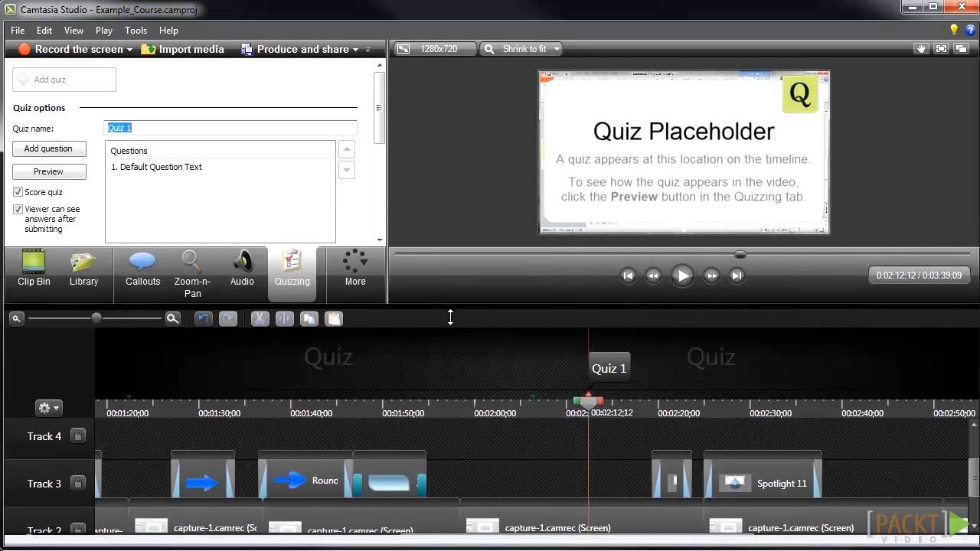Click the timeline zoom in magnifier

click(173, 318)
